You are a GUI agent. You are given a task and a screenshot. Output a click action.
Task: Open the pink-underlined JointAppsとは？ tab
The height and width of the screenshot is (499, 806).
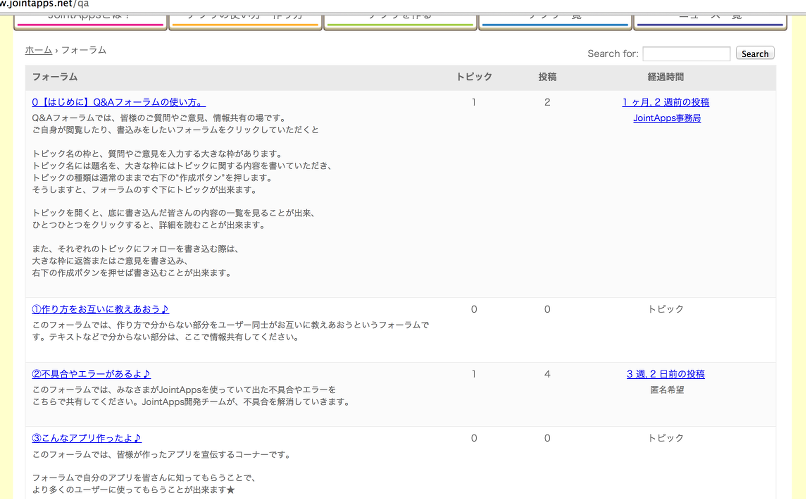pyautogui.click(x=85, y=18)
